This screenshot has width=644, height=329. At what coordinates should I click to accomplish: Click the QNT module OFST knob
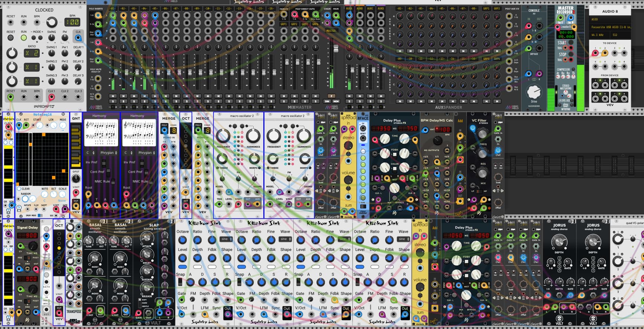[76, 178]
